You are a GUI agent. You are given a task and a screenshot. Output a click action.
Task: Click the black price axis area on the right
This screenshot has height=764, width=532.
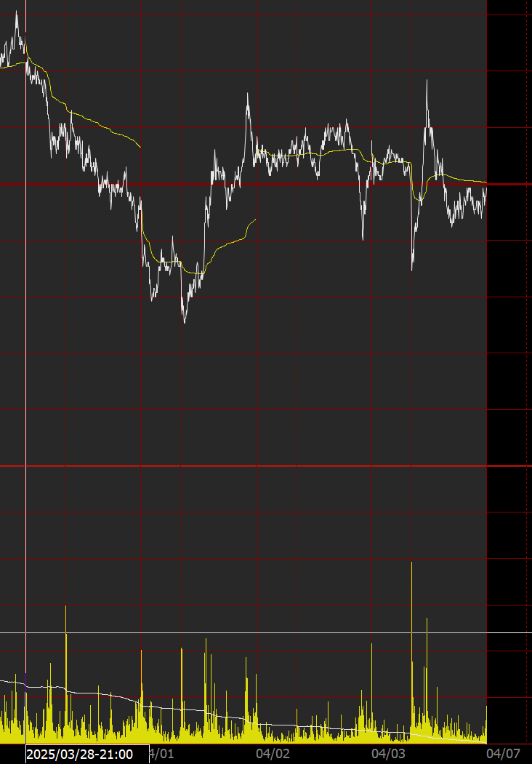tap(509, 363)
